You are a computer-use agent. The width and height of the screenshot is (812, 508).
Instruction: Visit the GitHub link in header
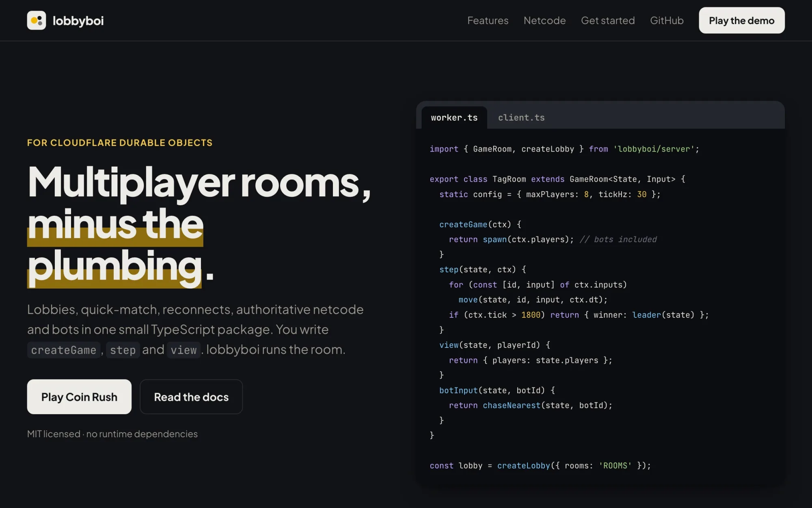(x=667, y=20)
